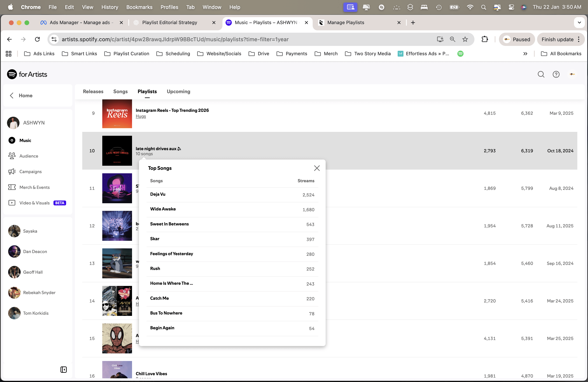
Task: Go back via Home chevron
Action: (x=12, y=96)
